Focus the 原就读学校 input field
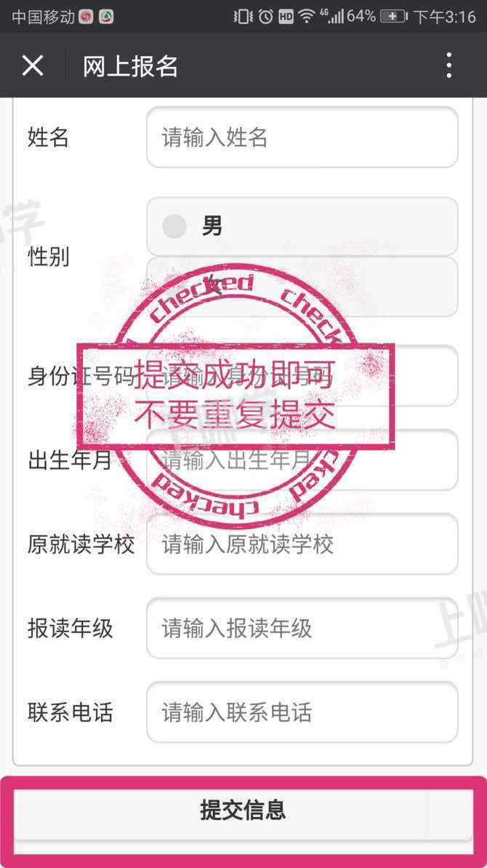The image size is (487, 868). [x=302, y=544]
